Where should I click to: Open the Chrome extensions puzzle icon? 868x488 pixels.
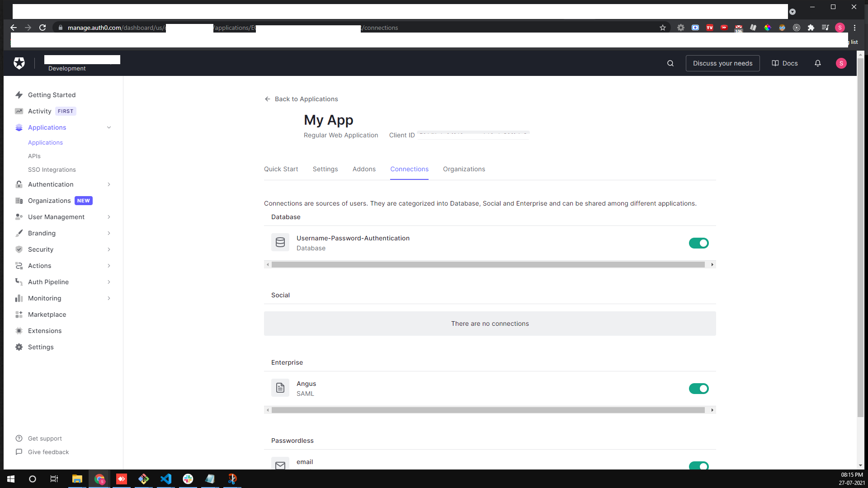click(811, 28)
